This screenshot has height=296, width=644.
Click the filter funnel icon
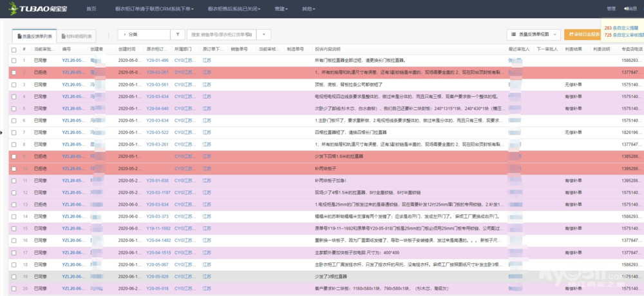pyautogui.click(x=178, y=34)
